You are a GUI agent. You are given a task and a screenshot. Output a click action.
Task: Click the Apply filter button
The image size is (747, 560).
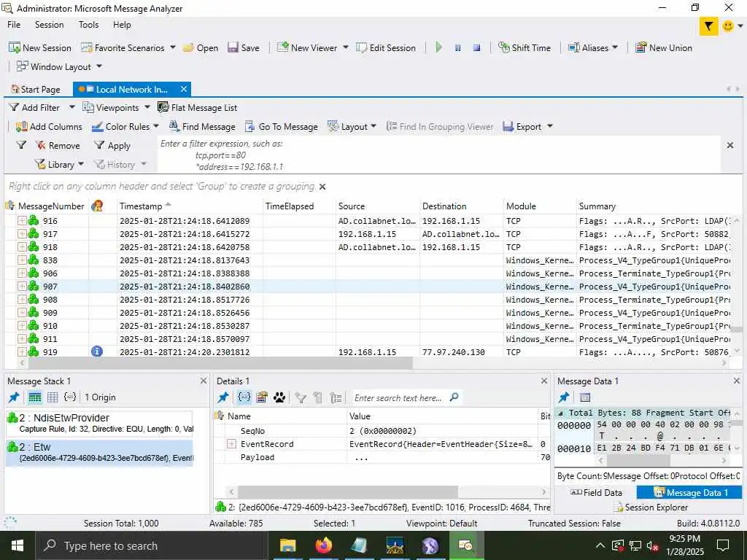tap(112, 146)
